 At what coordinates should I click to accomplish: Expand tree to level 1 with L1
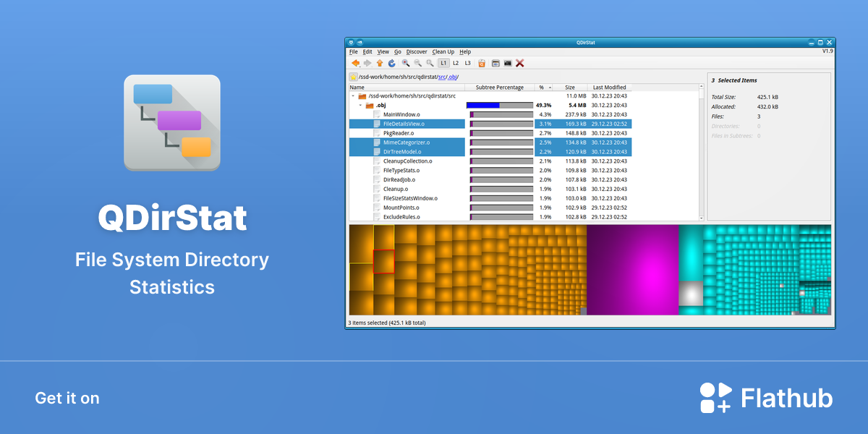[x=443, y=63]
